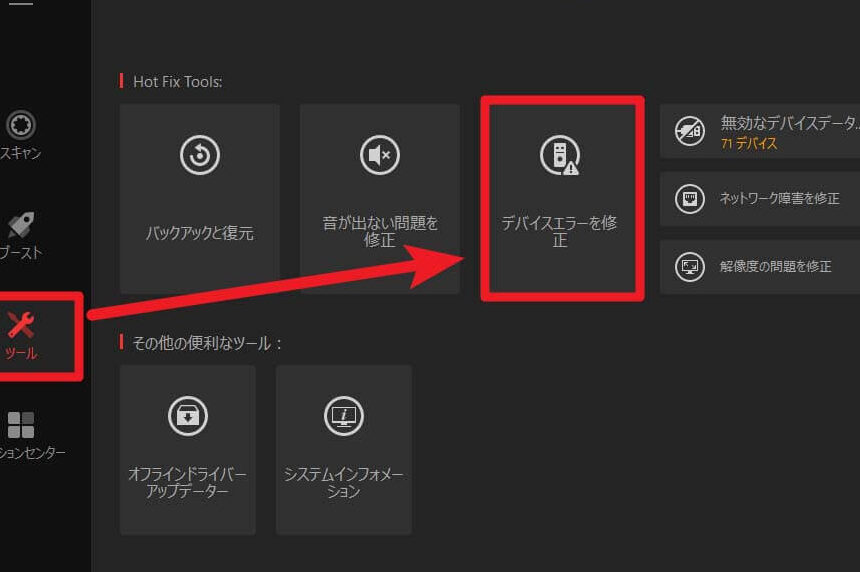Click the Scan circular icon in sidebar
This screenshot has height=572, width=860.
[x=21, y=125]
